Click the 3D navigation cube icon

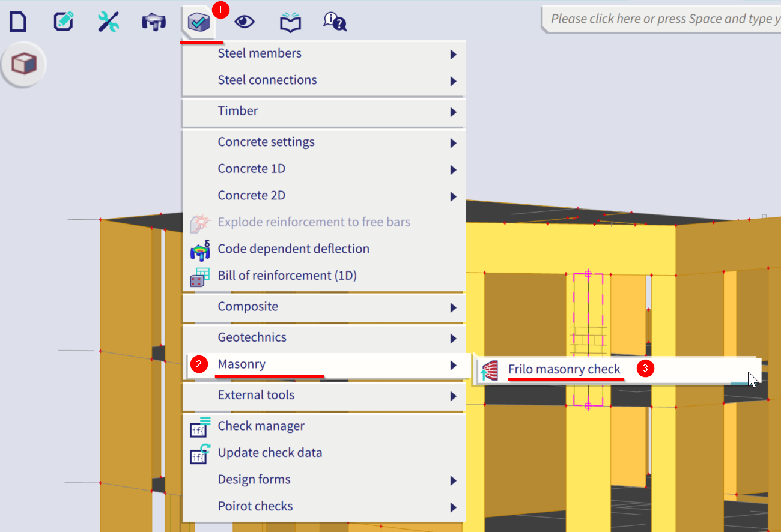coord(24,63)
